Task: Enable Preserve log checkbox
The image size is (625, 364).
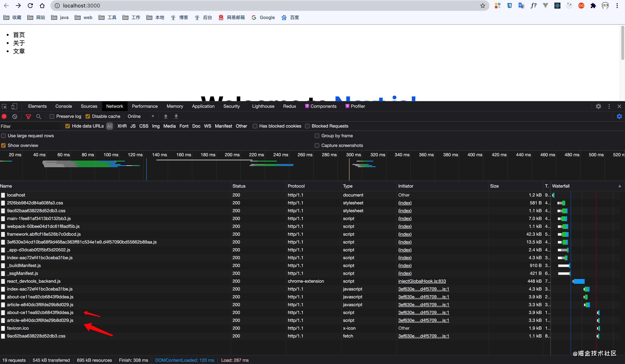Action: point(52,116)
